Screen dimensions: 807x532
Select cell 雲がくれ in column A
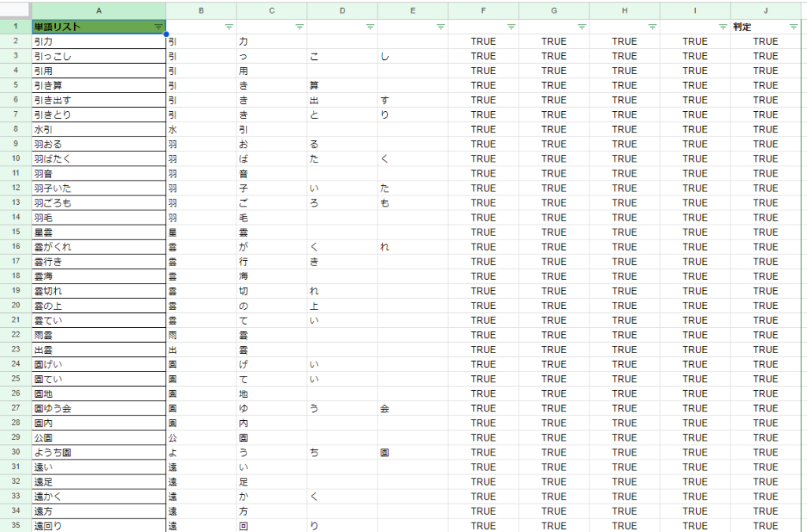pyautogui.click(x=99, y=247)
